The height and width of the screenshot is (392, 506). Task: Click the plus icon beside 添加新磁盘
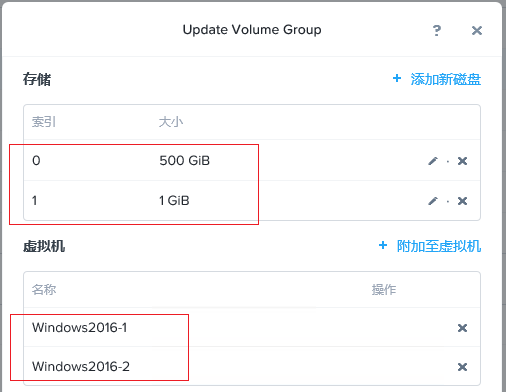point(397,78)
